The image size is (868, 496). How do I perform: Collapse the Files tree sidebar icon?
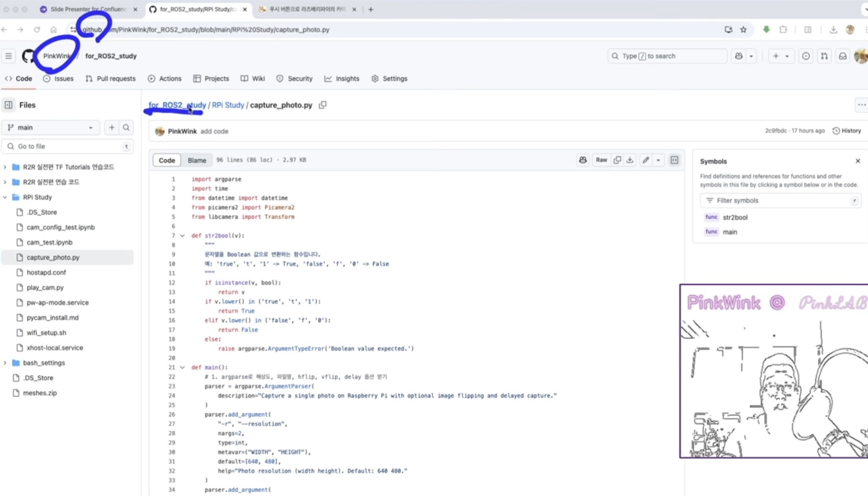tap(8, 105)
